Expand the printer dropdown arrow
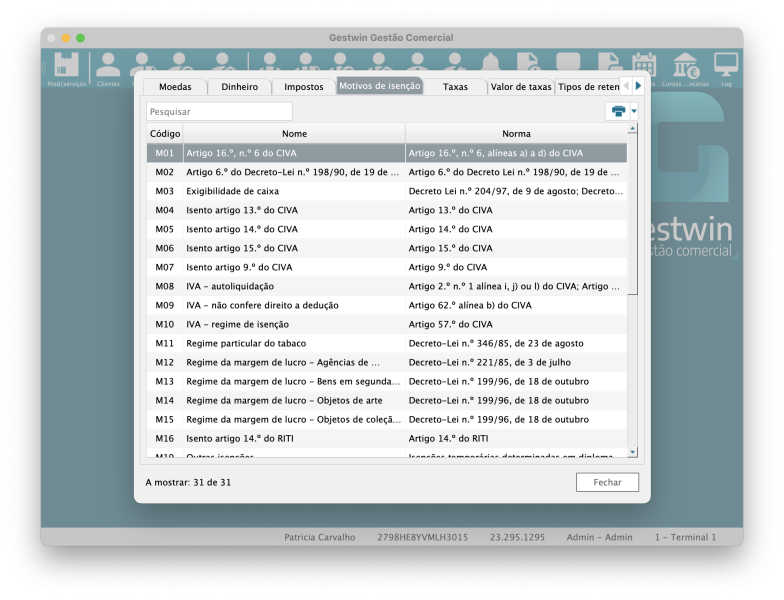Screen dimensions: 784x600 tap(634, 112)
